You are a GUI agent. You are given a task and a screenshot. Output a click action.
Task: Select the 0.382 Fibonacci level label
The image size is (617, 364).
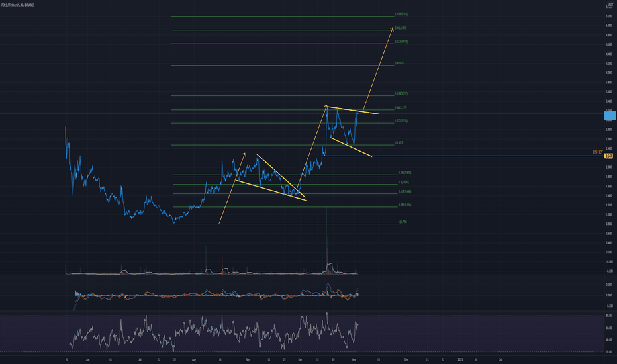(404, 173)
